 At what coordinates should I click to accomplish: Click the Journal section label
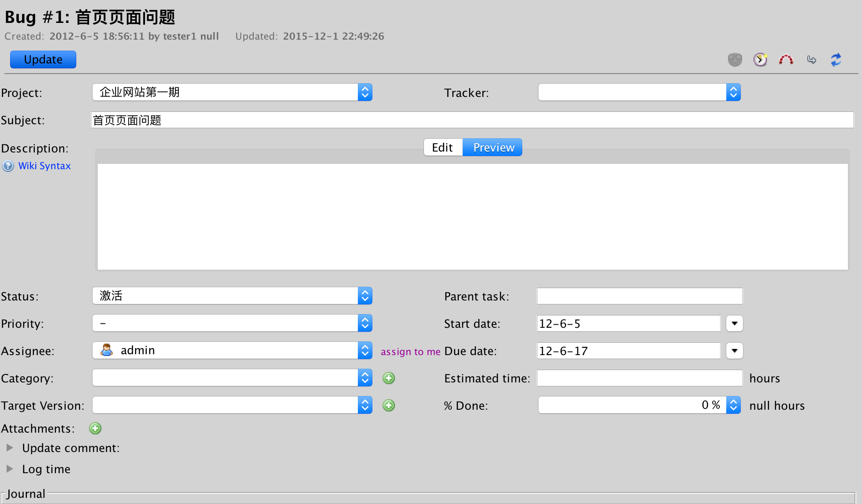[26, 494]
